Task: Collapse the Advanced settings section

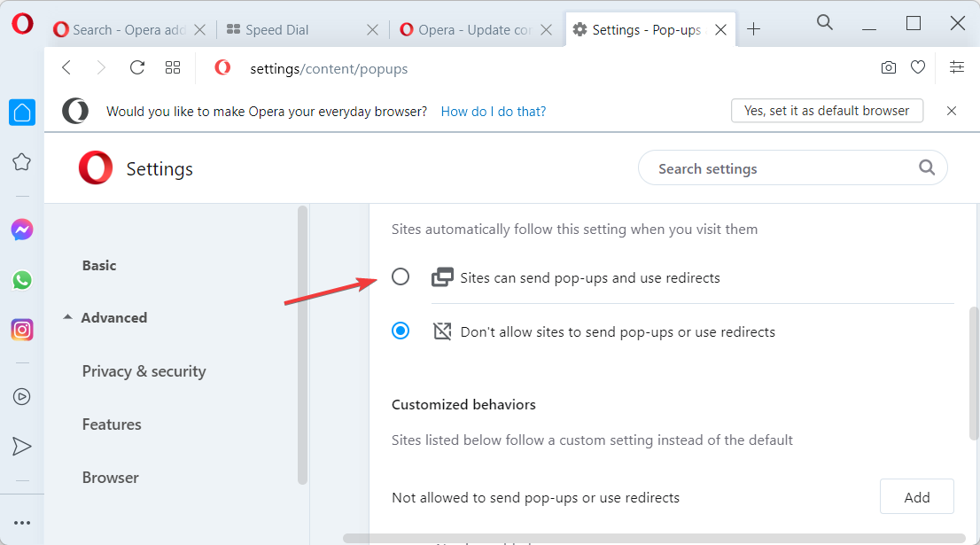Action: [105, 317]
